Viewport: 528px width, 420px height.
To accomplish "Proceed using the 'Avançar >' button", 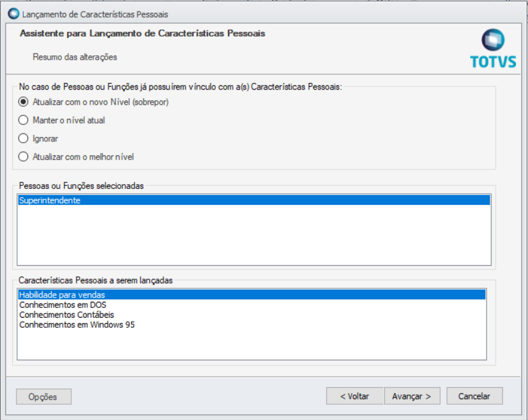I will click(x=412, y=396).
